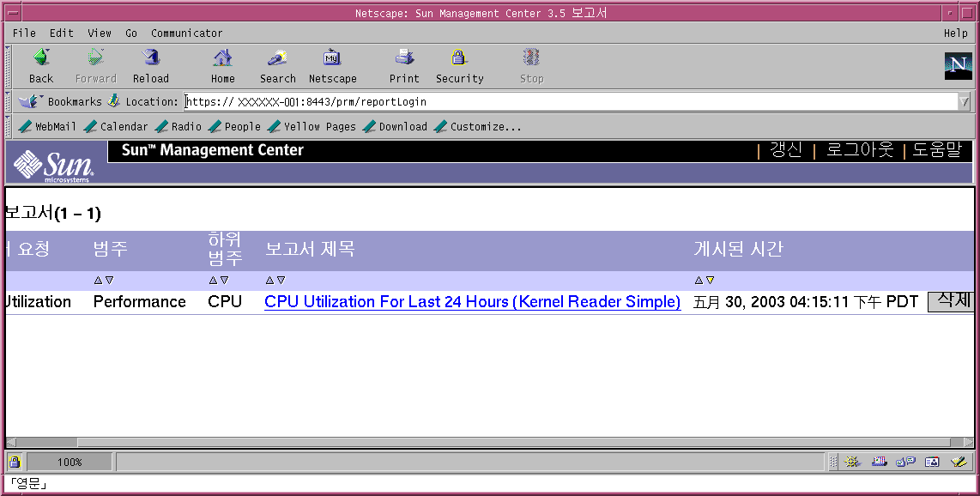
Task: Open the File menu
Action: tap(24, 33)
